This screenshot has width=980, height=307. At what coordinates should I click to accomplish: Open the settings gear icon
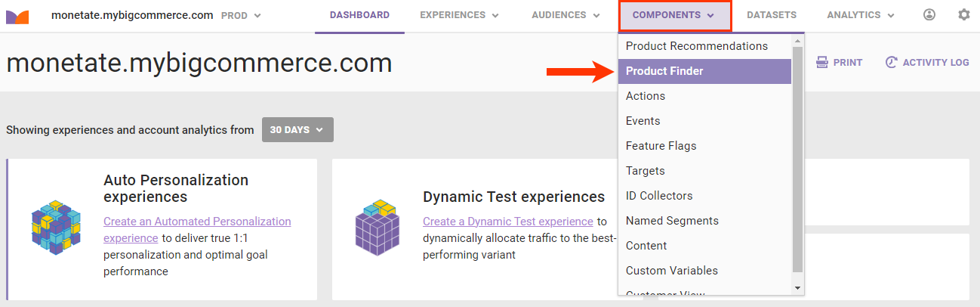click(x=963, y=15)
